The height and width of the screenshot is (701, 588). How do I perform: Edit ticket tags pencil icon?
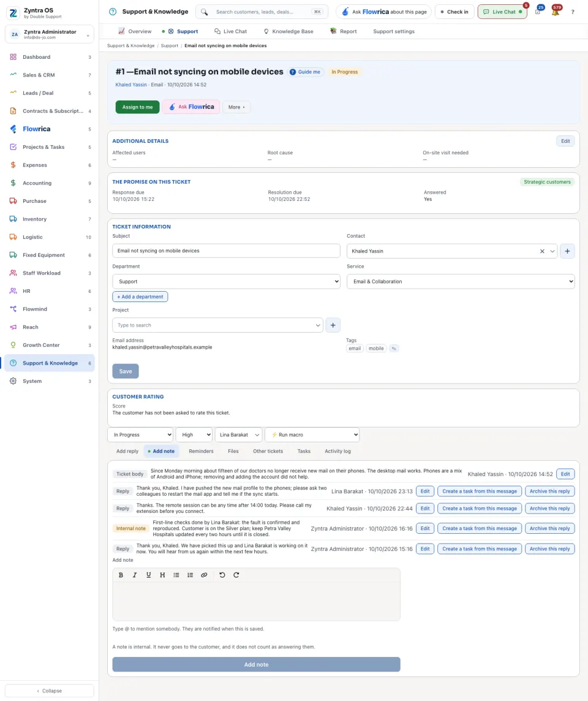pos(394,348)
